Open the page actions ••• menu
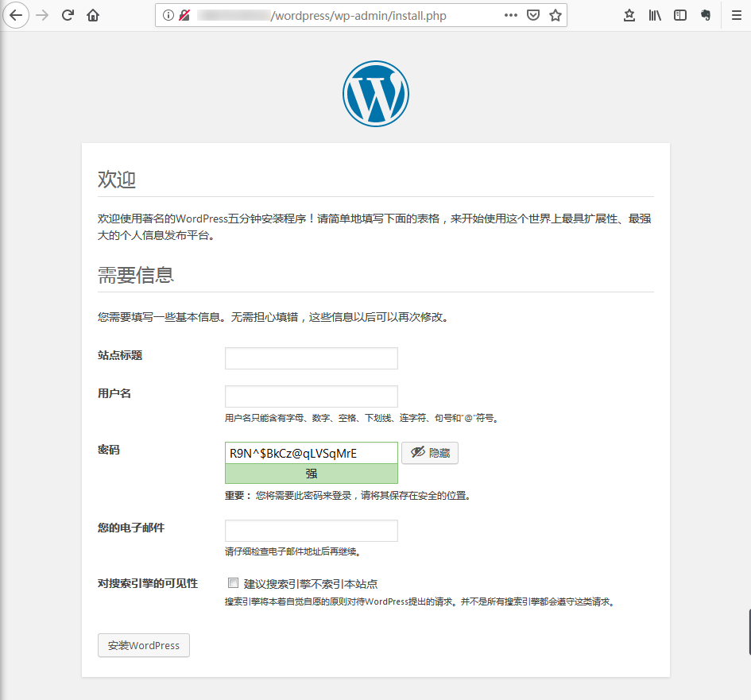 [x=510, y=14]
